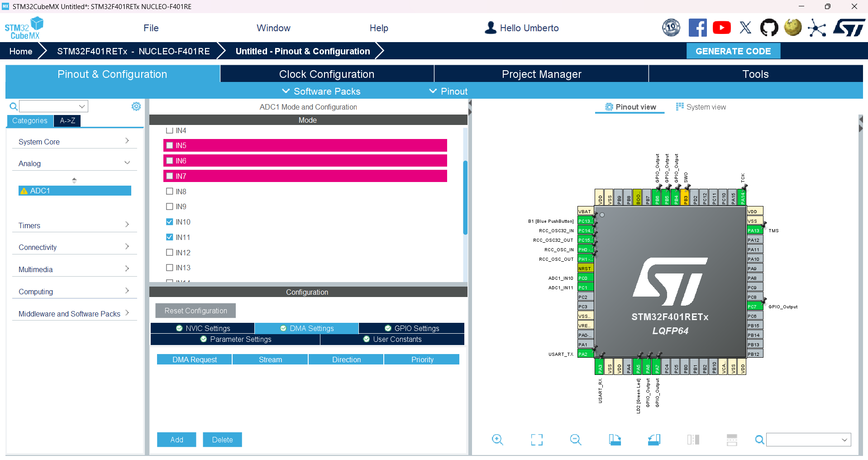Screen dimensions: 868x460
Task: Open the X (Twitter) icon
Action: tap(745, 28)
